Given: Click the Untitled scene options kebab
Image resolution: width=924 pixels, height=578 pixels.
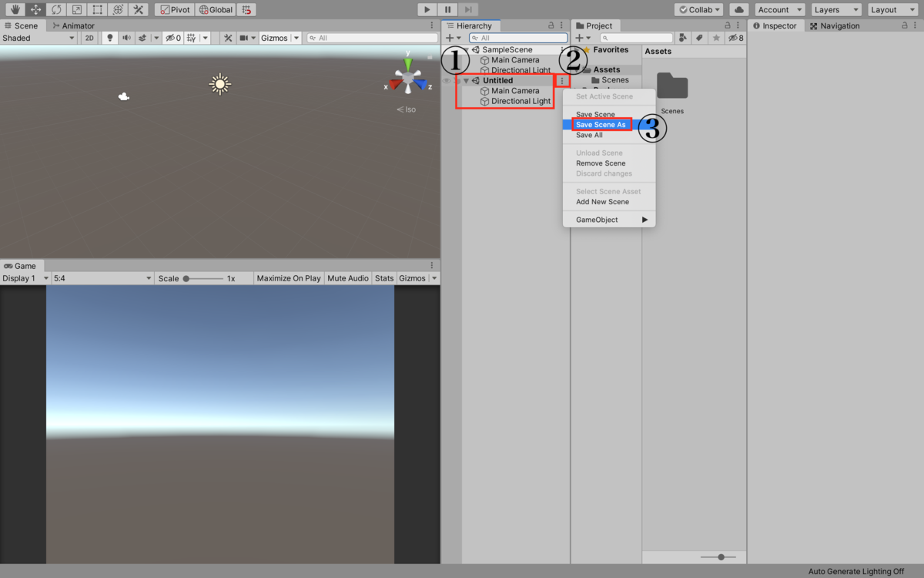Looking at the screenshot, I should point(561,81).
